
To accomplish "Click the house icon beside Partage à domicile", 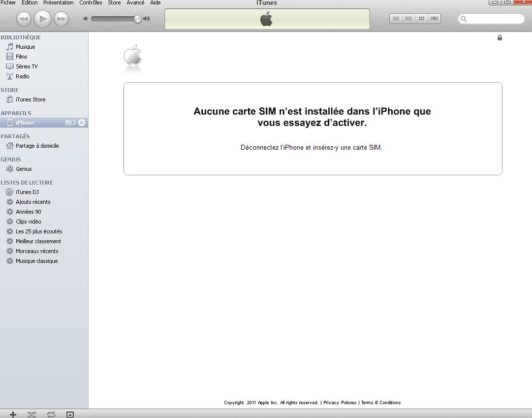I will [10, 146].
